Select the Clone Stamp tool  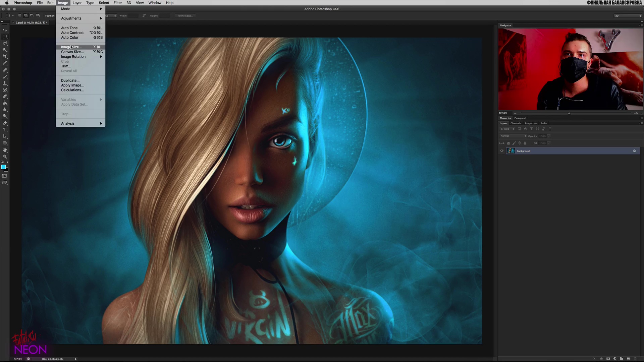coord(5,83)
